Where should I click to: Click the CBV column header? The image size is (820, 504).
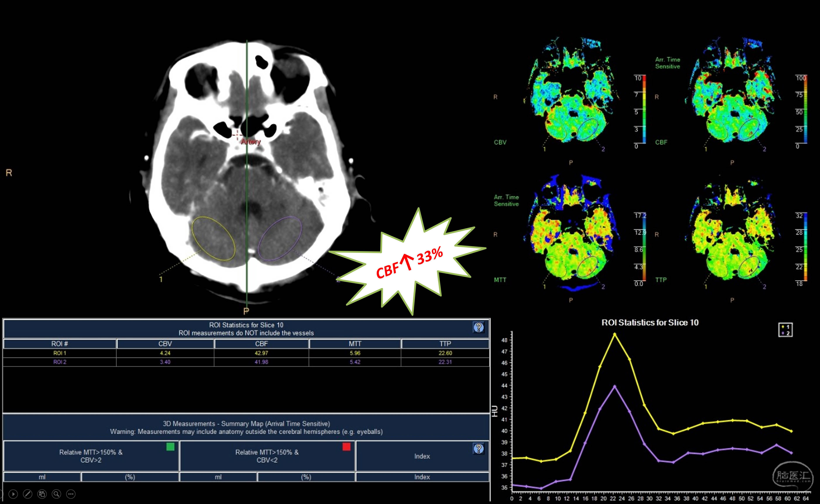pos(165,344)
